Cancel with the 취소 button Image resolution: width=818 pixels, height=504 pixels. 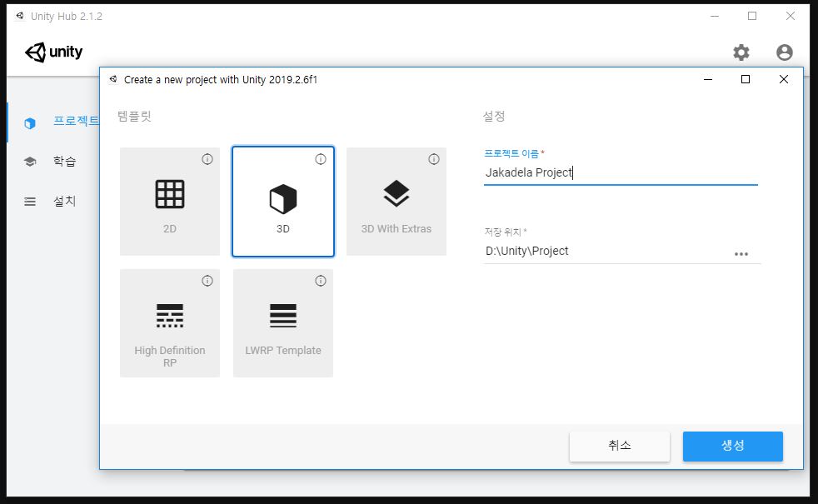619,446
